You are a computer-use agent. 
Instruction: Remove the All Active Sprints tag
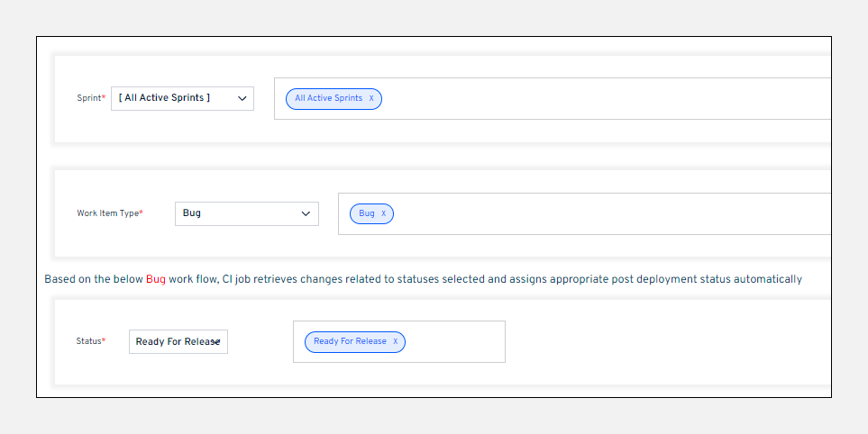tap(371, 98)
